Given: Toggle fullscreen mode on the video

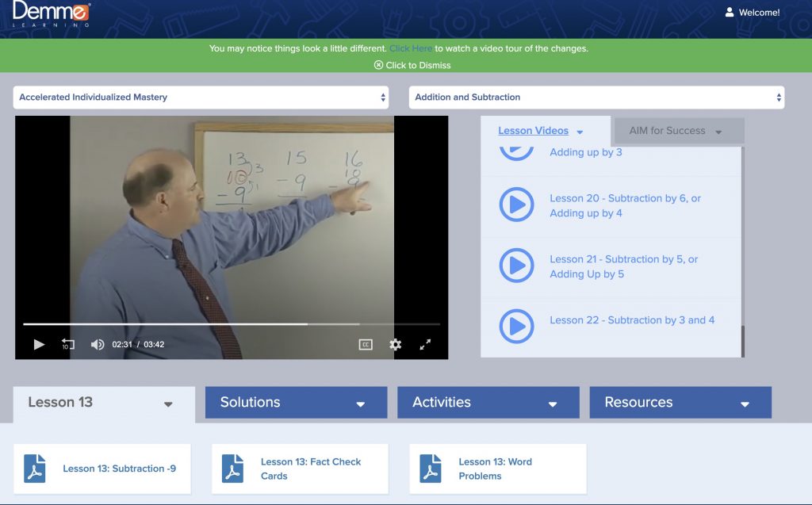Looking at the screenshot, I should click(426, 344).
